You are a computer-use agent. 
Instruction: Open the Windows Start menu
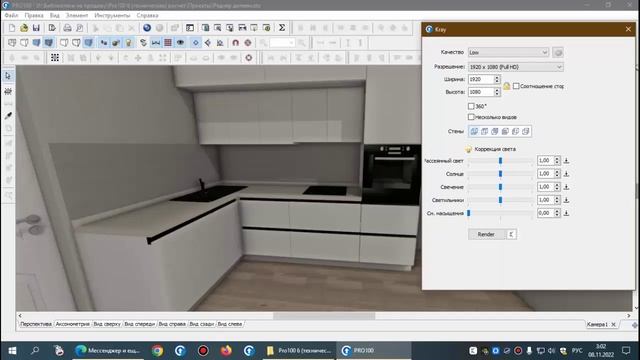pyautogui.click(x=12, y=351)
